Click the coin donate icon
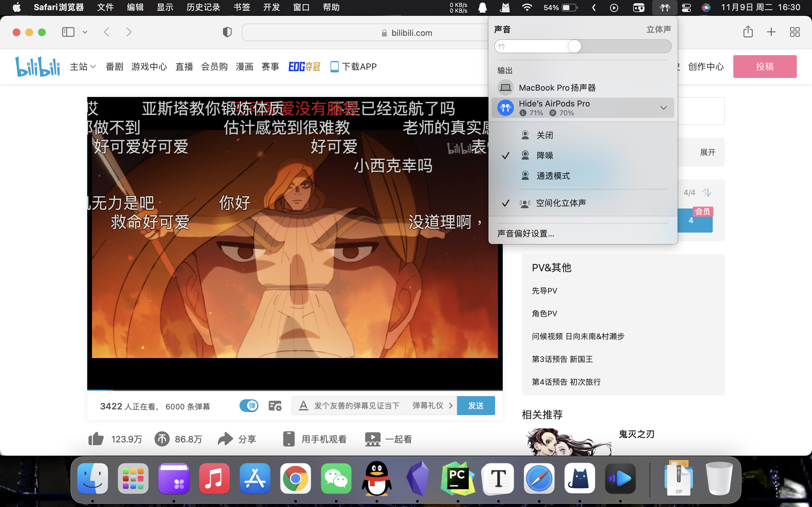Screen dimensions: 812x507 click(162, 439)
